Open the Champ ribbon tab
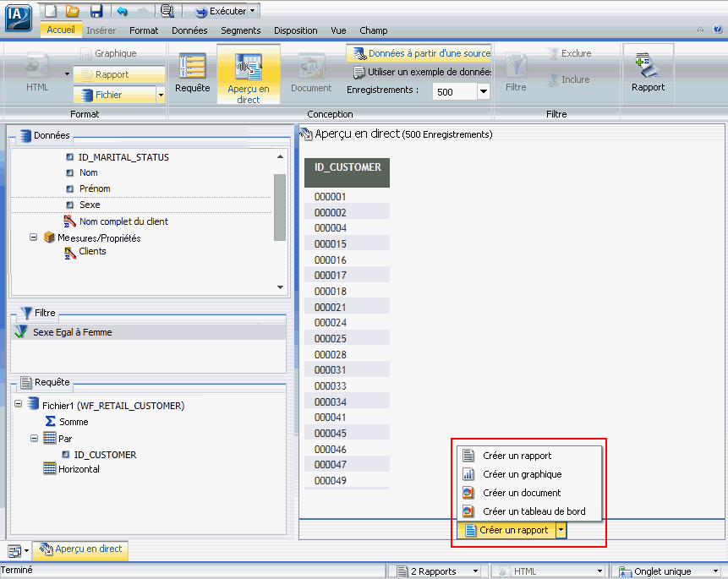728x579 pixels. (x=373, y=30)
